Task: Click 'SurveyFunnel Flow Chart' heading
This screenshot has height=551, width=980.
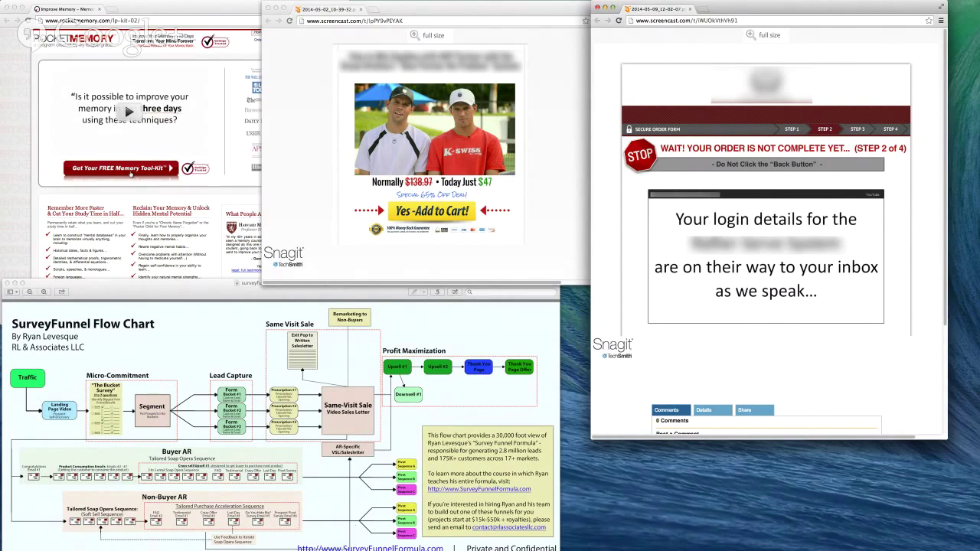Action: [83, 324]
